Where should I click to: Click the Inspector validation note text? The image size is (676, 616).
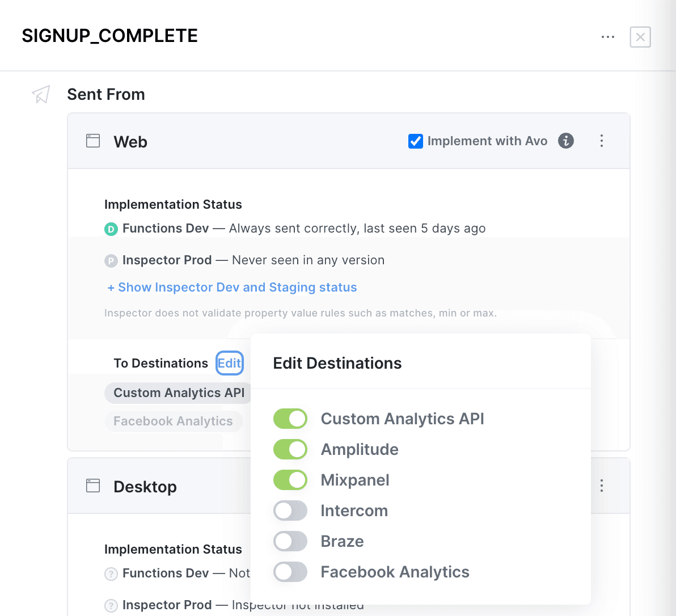tap(301, 313)
